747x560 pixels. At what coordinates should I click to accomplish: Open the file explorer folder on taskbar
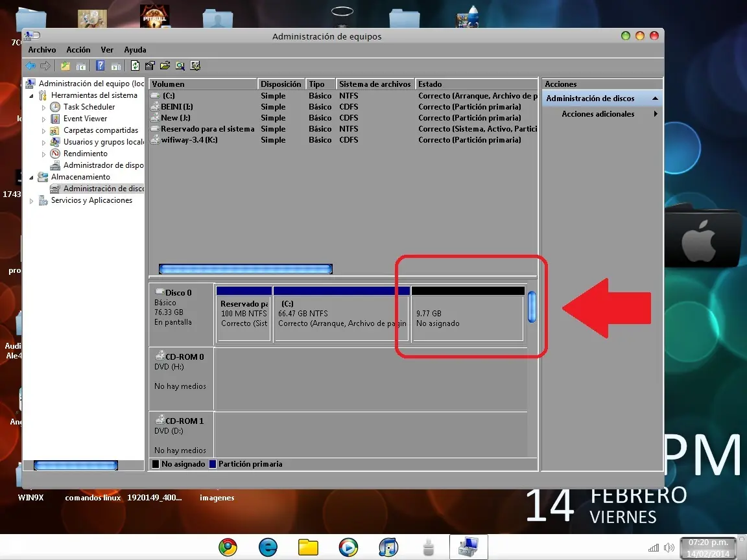point(308,547)
